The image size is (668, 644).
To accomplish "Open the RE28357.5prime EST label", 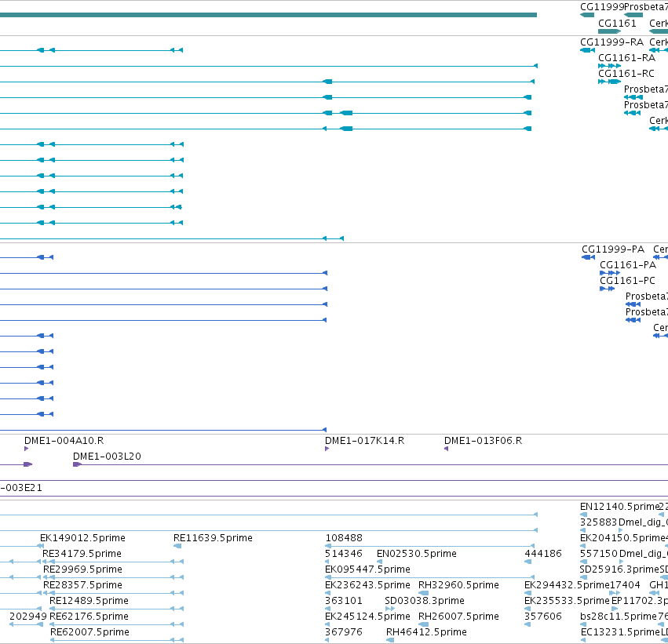I will point(82,585).
